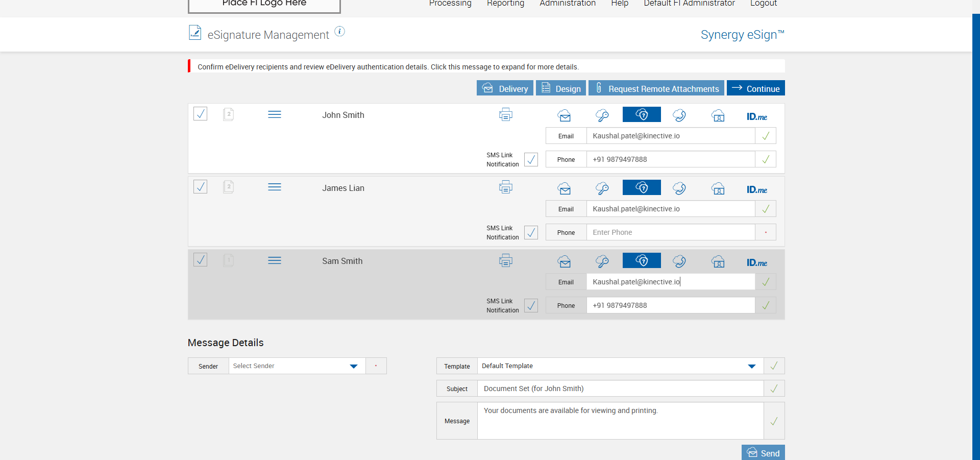This screenshot has width=980, height=460.
Task: Select email authentication icon for Sam Smith
Action: pyautogui.click(x=564, y=261)
